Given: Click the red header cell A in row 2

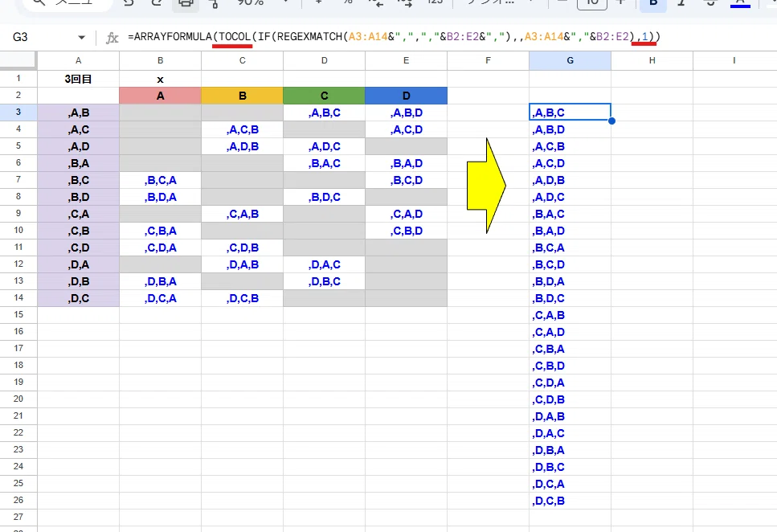Looking at the screenshot, I should coord(160,96).
